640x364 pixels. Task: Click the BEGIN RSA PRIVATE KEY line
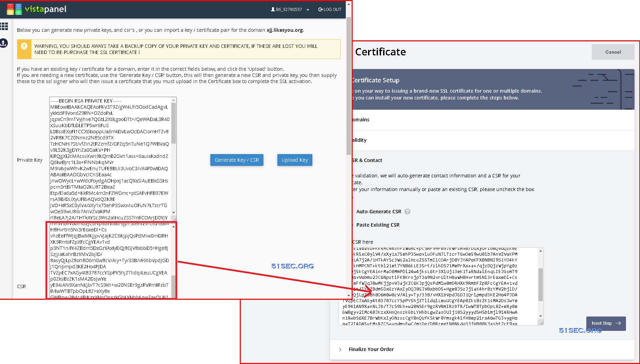[x=86, y=101]
